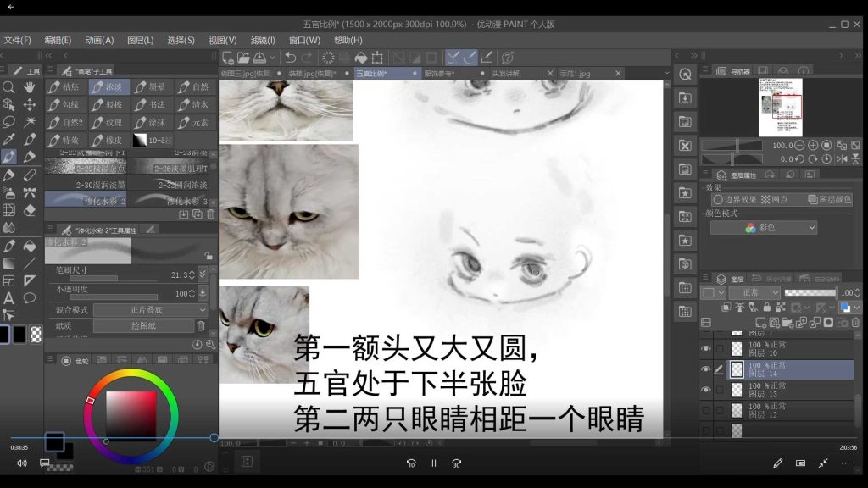
Task: Select the Lasso selection tool
Action: (8, 122)
